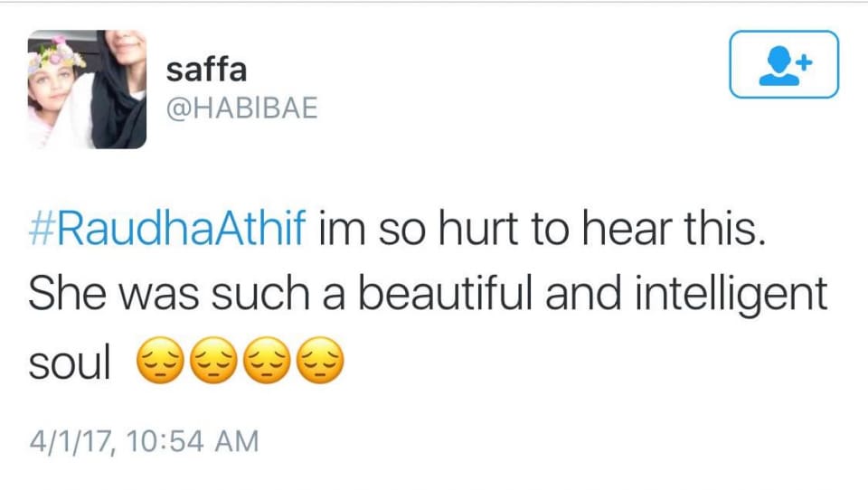
Task: Click the word 'beautiful' in the tweet
Action: point(446,294)
